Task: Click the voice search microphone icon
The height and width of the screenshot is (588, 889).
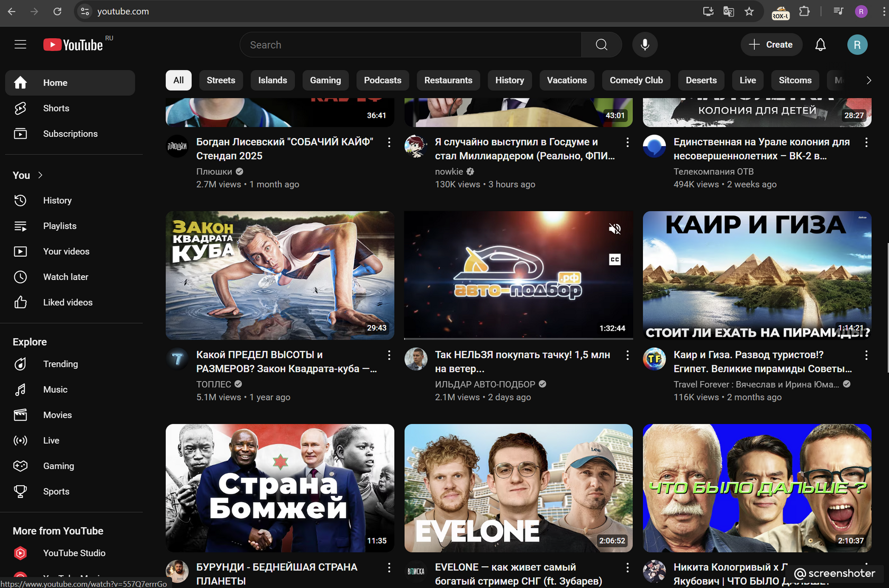Action: point(645,45)
